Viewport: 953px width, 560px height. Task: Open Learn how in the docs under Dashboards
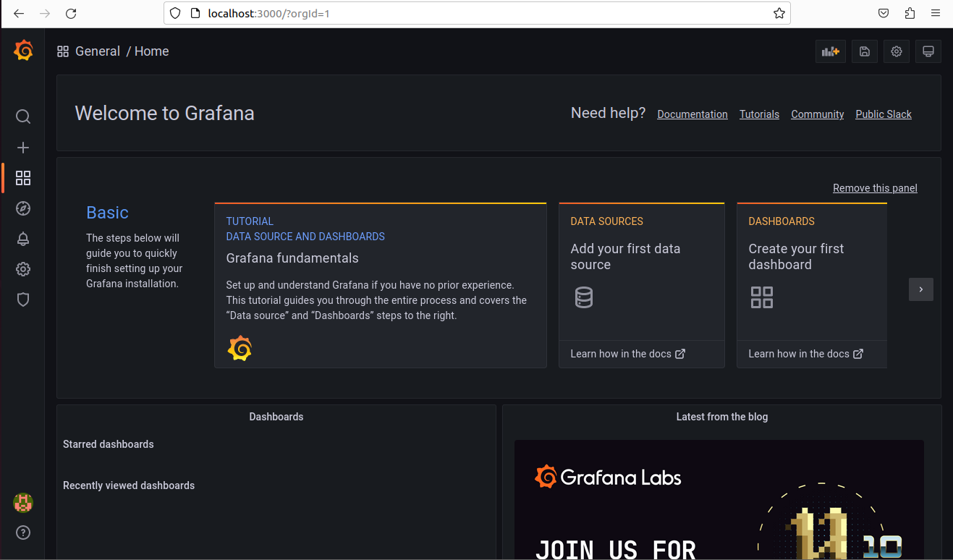pos(805,354)
